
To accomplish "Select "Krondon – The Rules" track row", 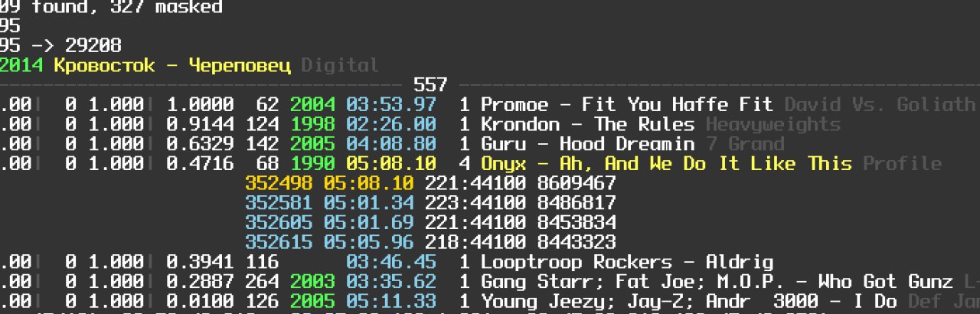I will [587, 124].
